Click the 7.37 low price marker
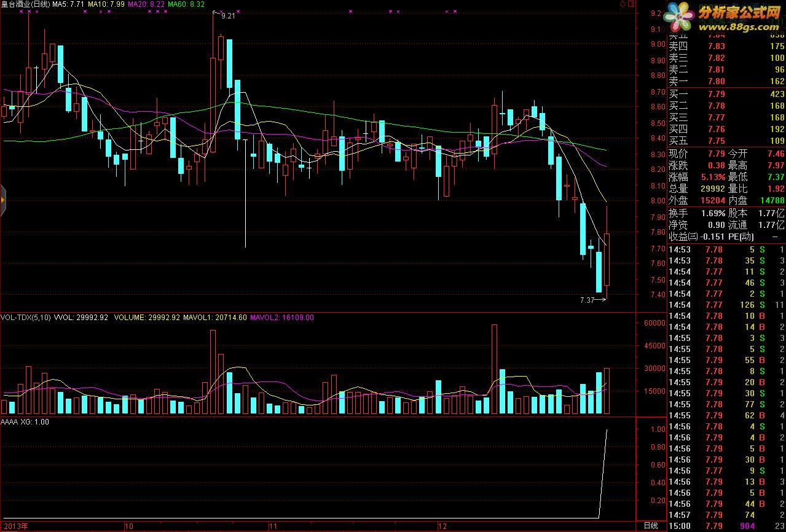The width and height of the screenshot is (786, 532). [x=588, y=300]
